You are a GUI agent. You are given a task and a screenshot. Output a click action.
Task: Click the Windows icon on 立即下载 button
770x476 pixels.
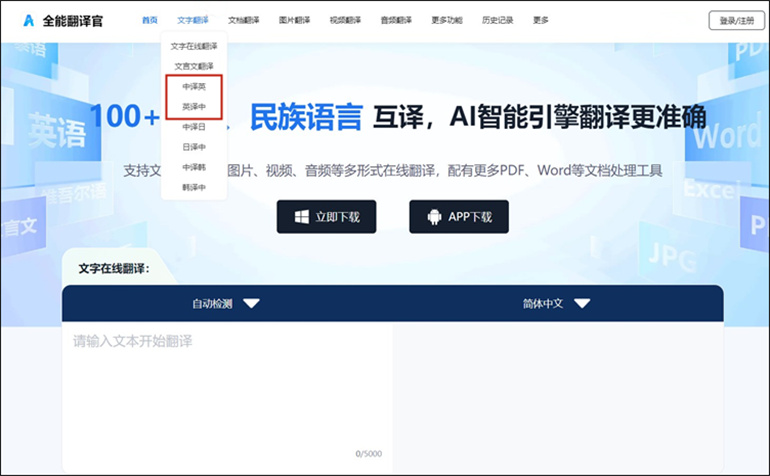[x=301, y=217]
